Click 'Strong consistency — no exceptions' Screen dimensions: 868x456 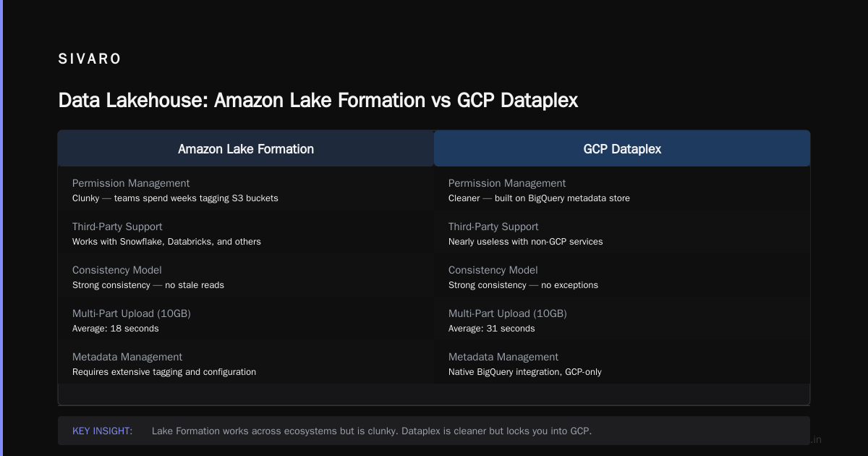click(x=523, y=285)
